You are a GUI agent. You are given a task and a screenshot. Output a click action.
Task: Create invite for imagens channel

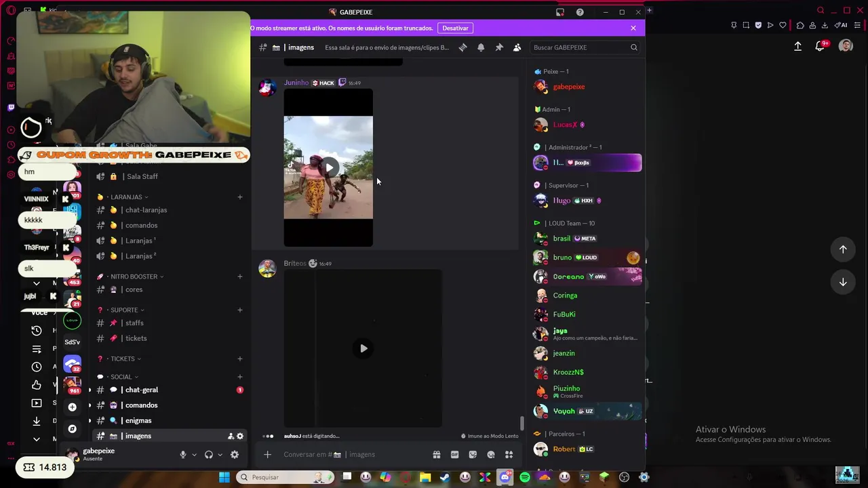pyautogui.click(x=231, y=436)
